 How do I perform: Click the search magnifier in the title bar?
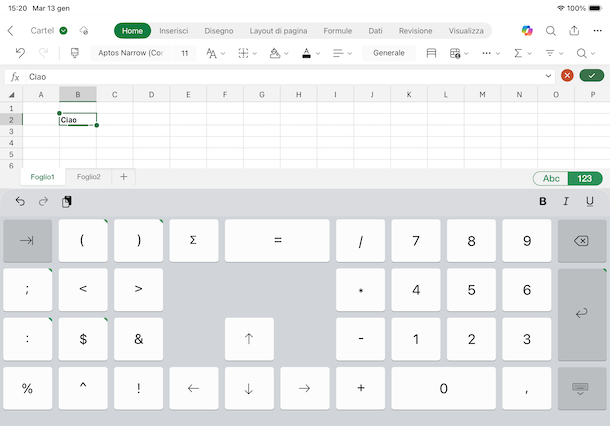[x=550, y=31]
